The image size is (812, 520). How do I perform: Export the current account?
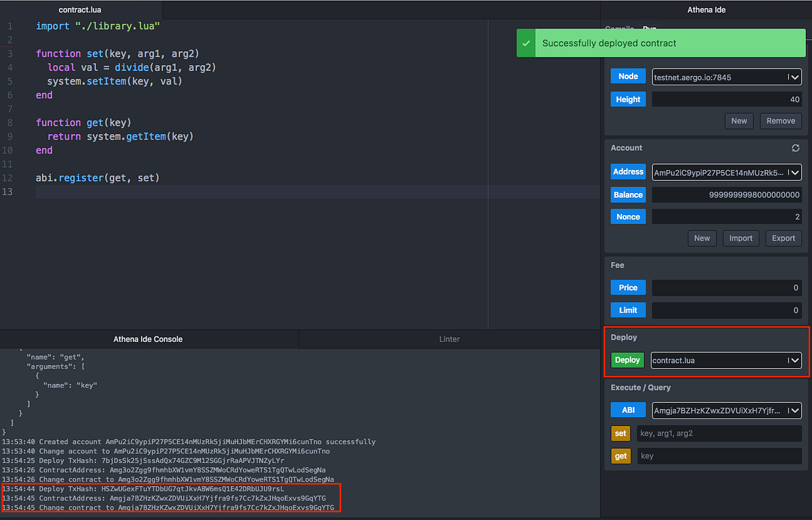(x=783, y=238)
